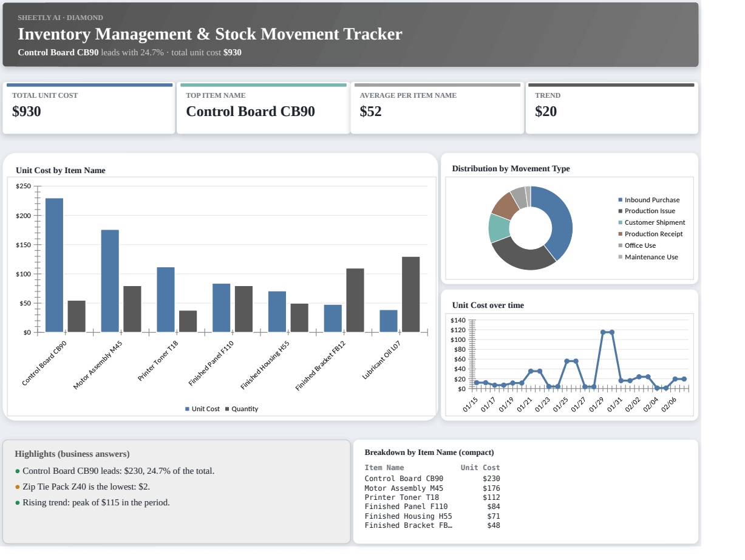Click the SHEETLY AI · DIAMOND label
The height and width of the screenshot is (560, 745).
pyautogui.click(x=60, y=18)
